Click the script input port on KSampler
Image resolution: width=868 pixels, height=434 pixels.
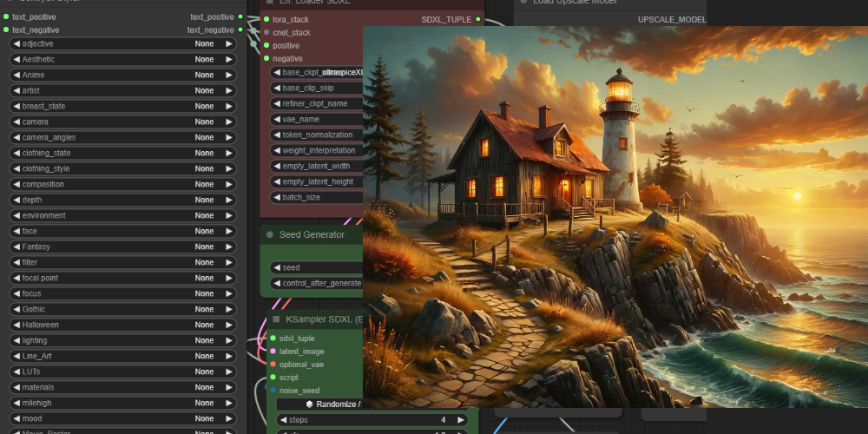[273, 378]
